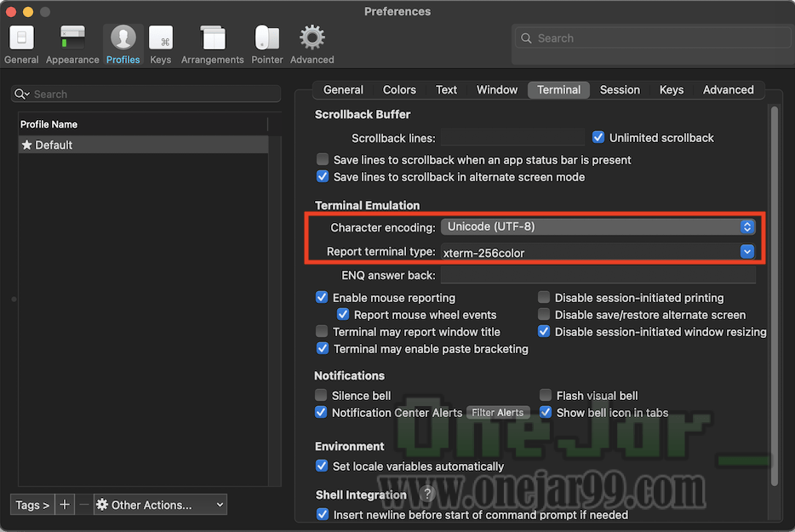Enable Disable save/restore alternate screen
The height and width of the screenshot is (532, 795).
(x=544, y=314)
